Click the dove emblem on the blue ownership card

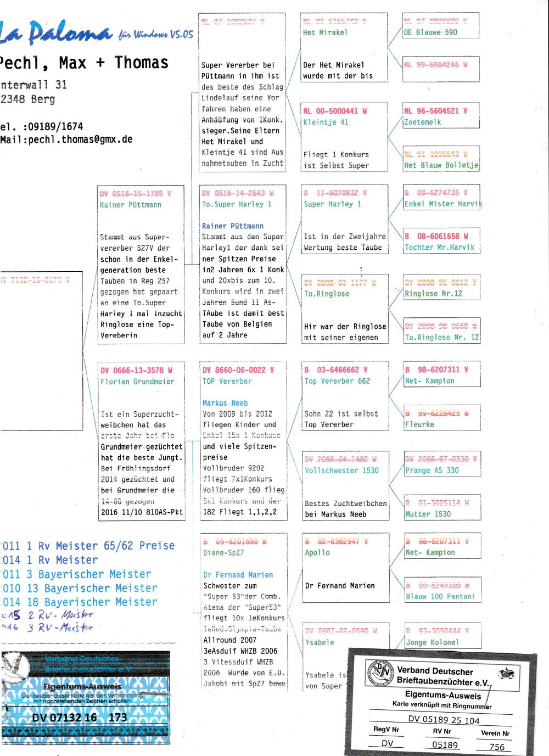click(x=16, y=666)
